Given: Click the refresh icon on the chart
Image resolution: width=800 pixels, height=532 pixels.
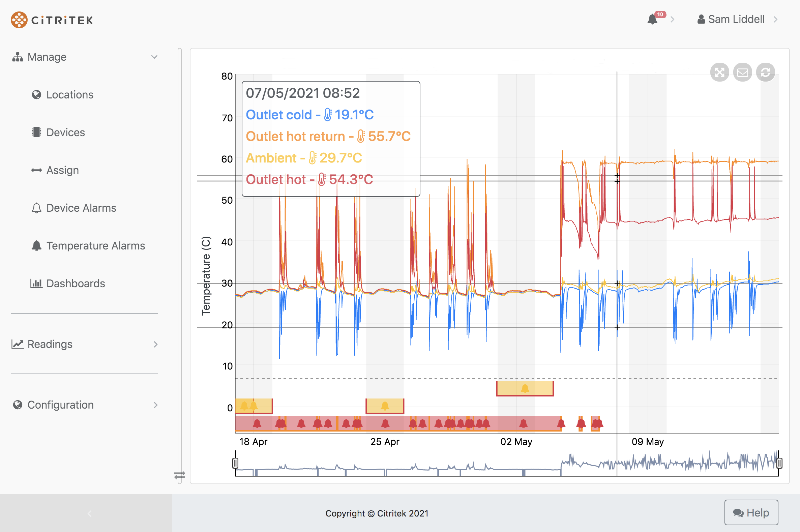Looking at the screenshot, I should coord(765,72).
